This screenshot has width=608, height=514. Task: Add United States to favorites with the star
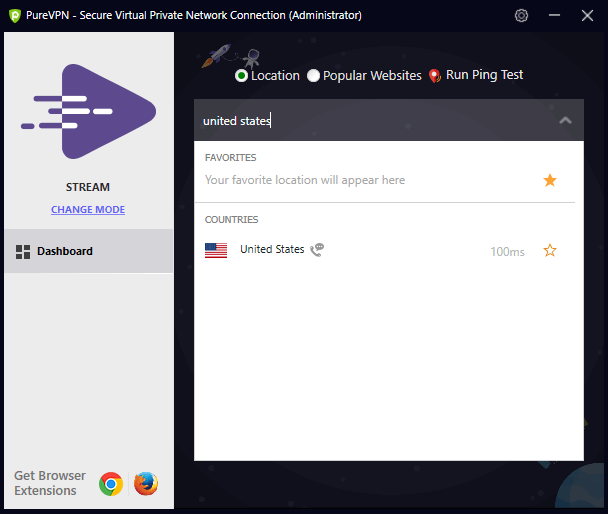pyautogui.click(x=550, y=250)
